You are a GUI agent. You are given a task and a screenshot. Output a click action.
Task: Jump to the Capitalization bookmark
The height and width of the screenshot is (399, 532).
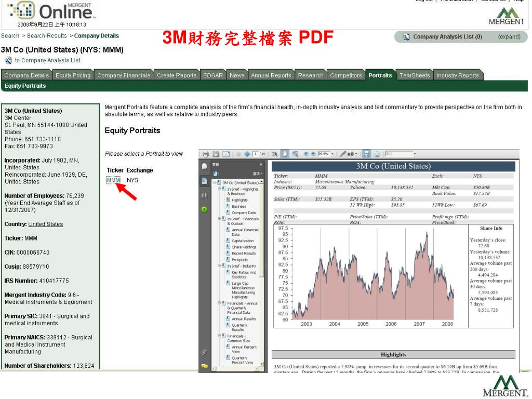pos(243,241)
